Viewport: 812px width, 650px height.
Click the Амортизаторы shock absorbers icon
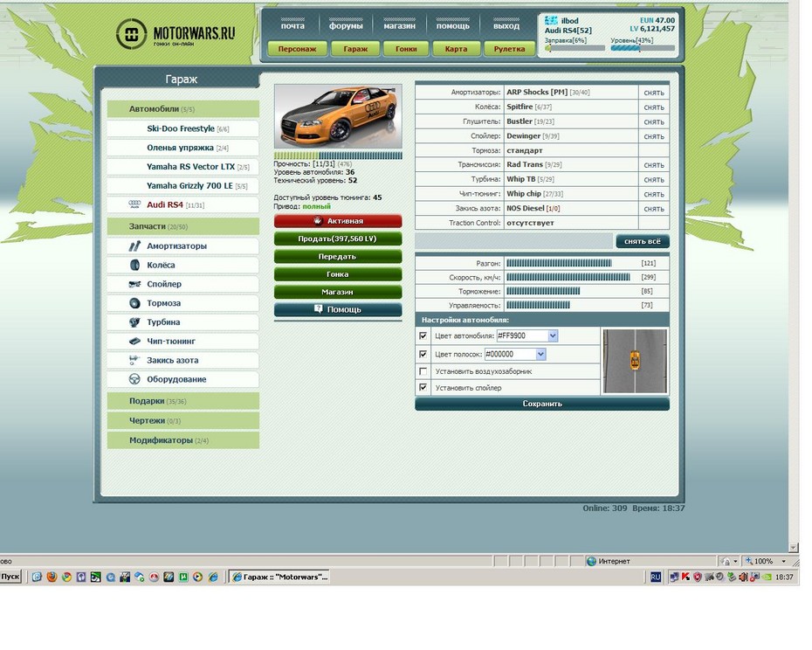pyautogui.click(x=134, y=245)
